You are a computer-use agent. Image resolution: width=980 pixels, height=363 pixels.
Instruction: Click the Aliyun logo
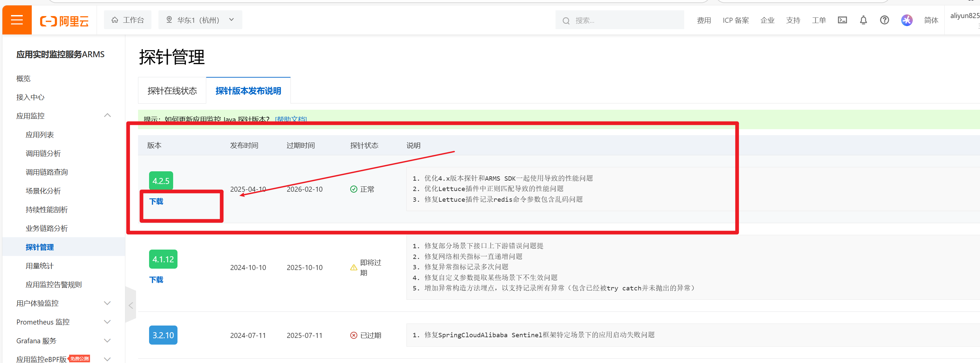[64, 20]
